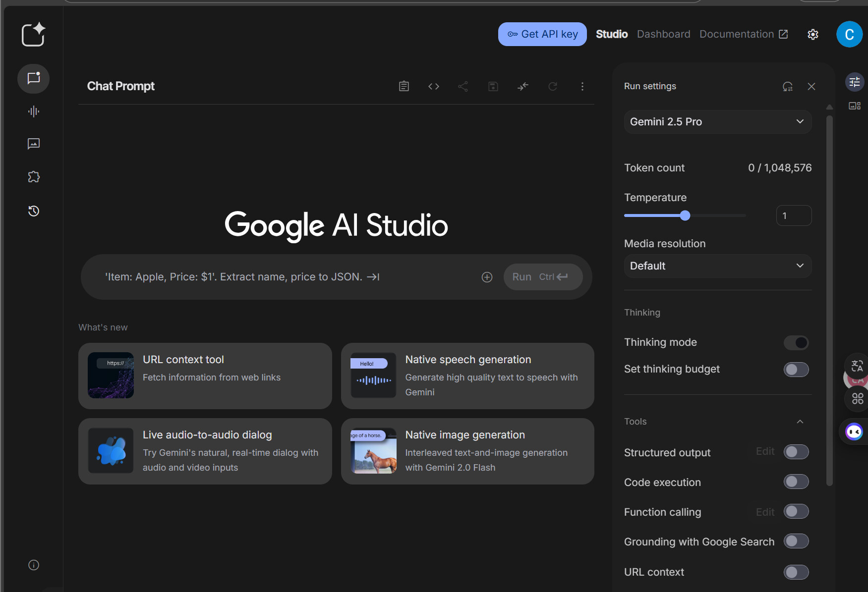Collapse the Tools section chevron

point(800,422)
